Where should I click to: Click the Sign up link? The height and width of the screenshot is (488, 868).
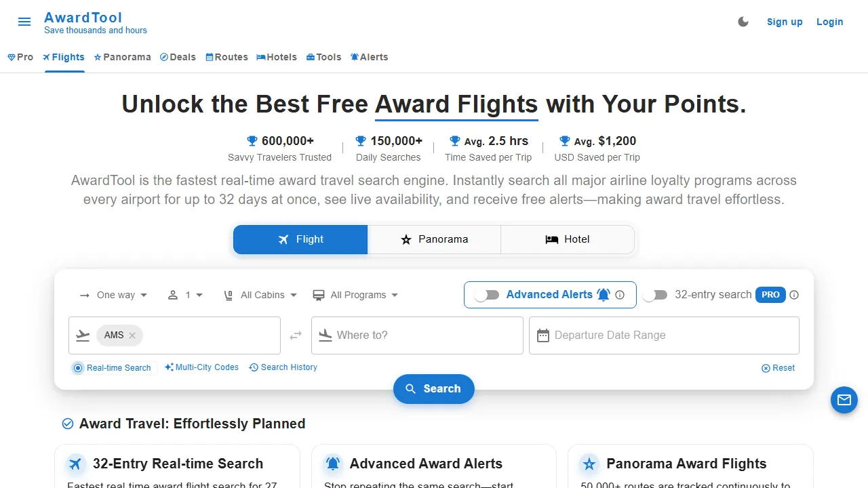(785, 22)
